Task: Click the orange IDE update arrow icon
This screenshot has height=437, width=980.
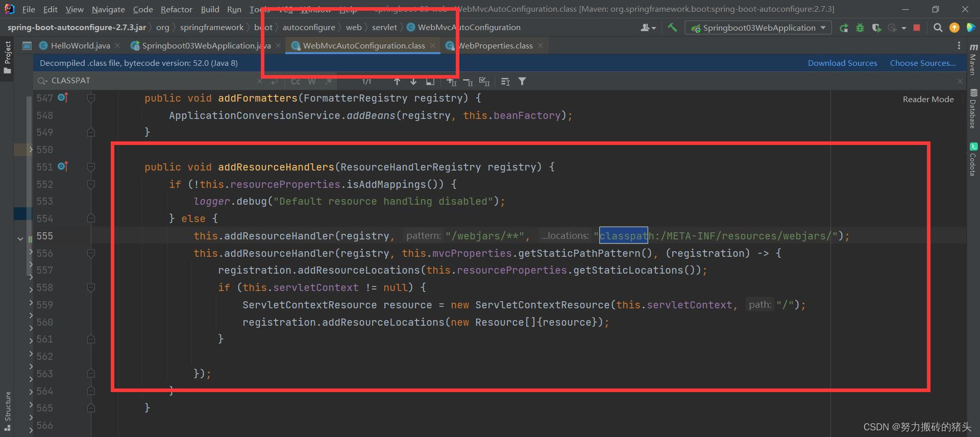Action: coord(954,28)
